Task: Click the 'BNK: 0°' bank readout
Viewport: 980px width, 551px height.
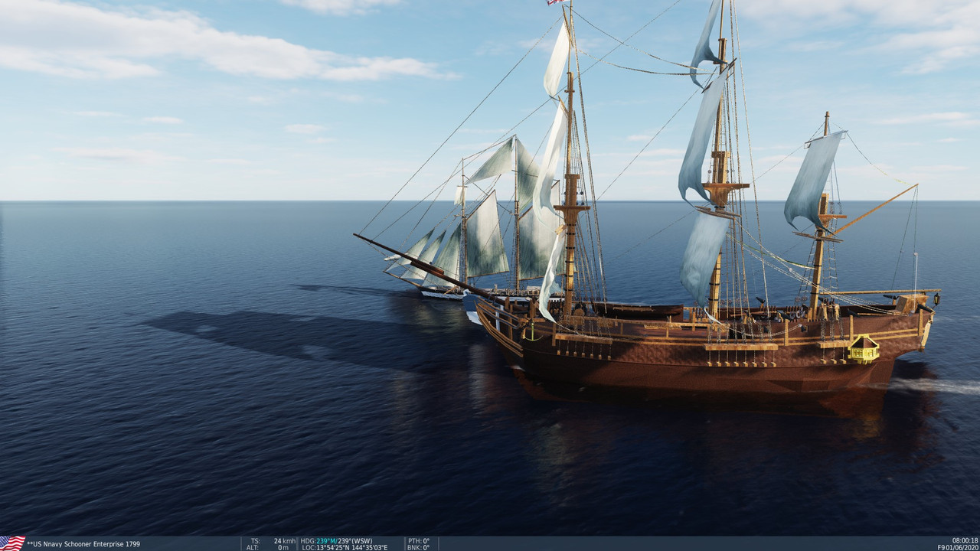Action: pos(418,548)
